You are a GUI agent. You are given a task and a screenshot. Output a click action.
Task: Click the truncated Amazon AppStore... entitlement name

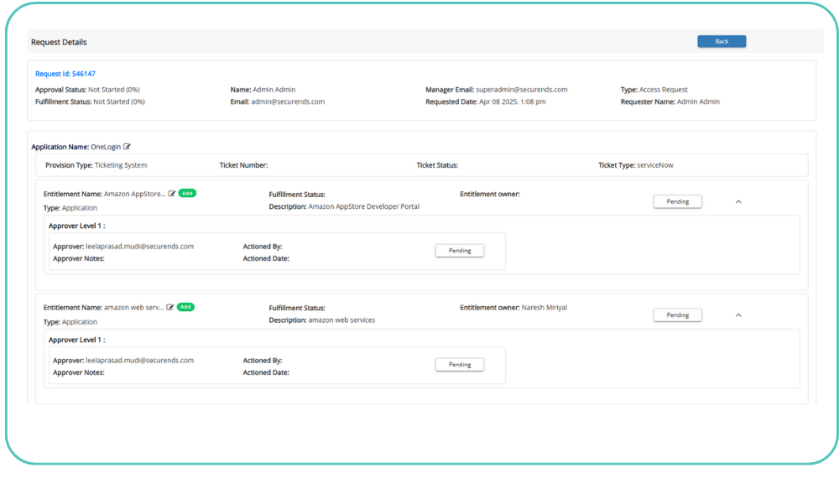(x=134, y=194)
